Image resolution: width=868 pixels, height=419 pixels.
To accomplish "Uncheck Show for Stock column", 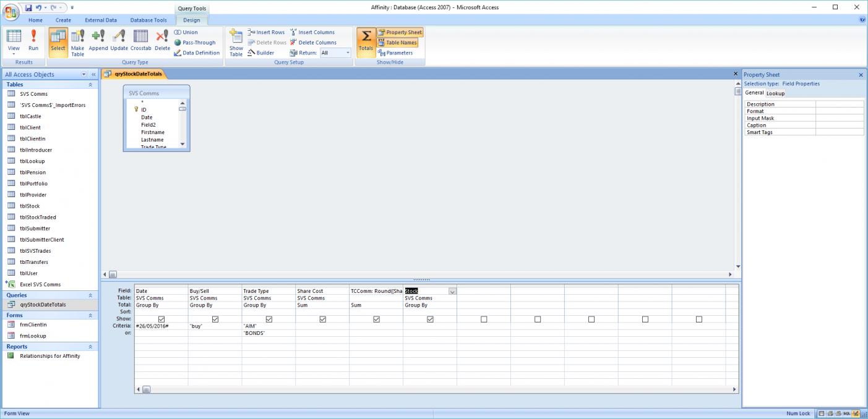I will pyautogui.click(x=431, y=319).
